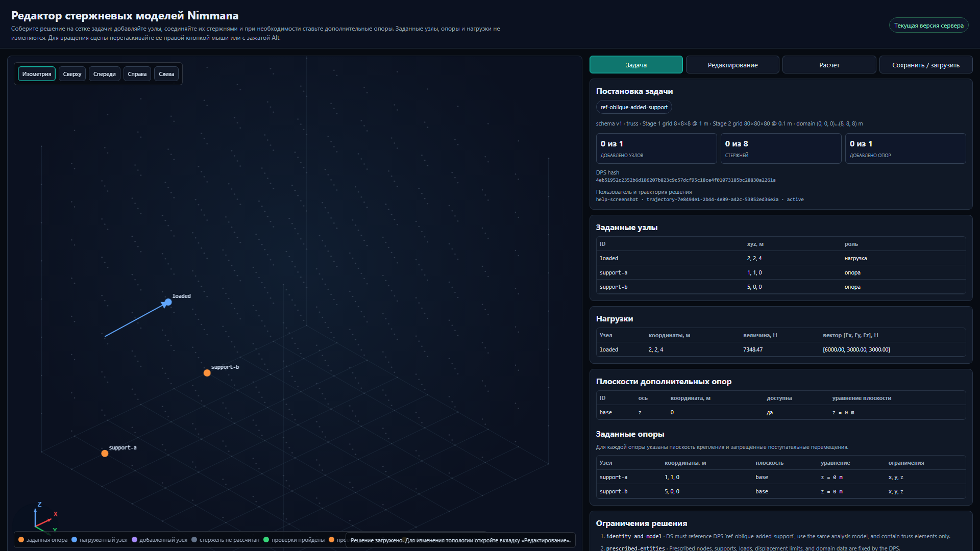The image size is (980, 551).
Task: Click the DPS hash value
Action: pyautogui.click(x=685, y=180)
